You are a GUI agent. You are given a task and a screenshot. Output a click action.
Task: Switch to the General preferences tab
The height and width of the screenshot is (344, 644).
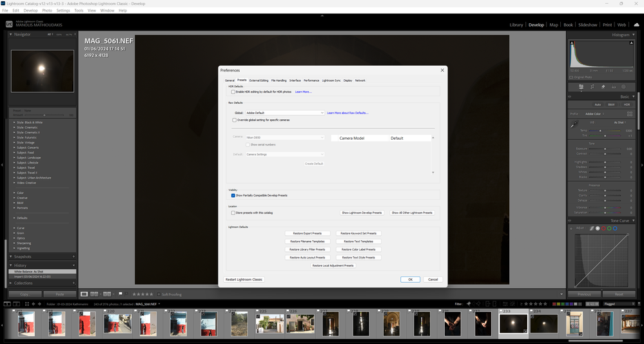229,81
